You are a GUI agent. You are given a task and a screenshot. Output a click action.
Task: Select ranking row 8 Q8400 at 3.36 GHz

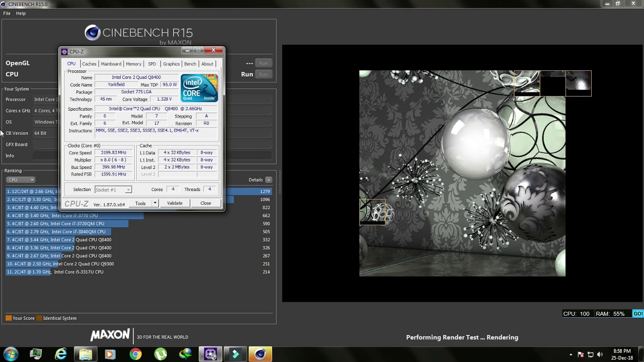[139, 248]
